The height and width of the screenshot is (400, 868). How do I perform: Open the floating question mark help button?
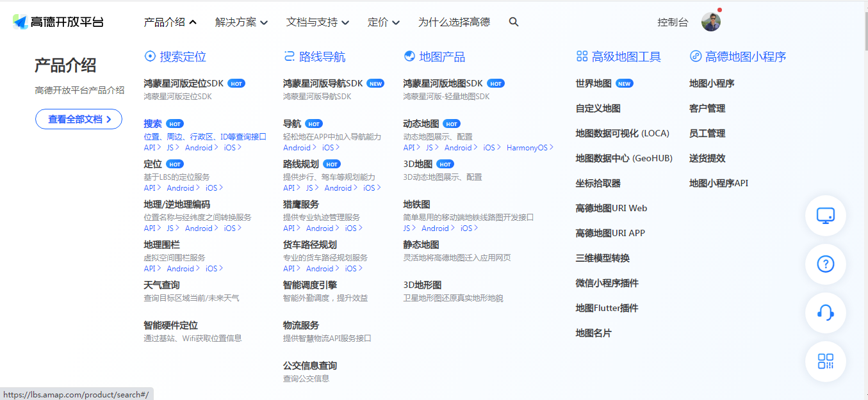tap(826, 264)
